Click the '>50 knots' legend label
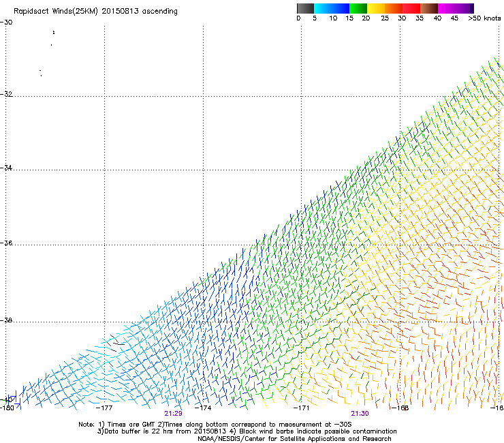This screenshot has height=443, width=504. 484,18
